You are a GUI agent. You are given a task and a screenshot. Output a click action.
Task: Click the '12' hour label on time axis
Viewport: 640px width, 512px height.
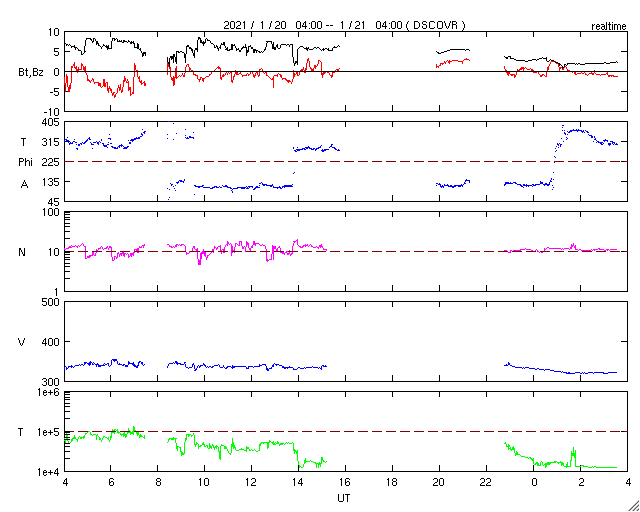pyautogui.click(x=251, y=482)
